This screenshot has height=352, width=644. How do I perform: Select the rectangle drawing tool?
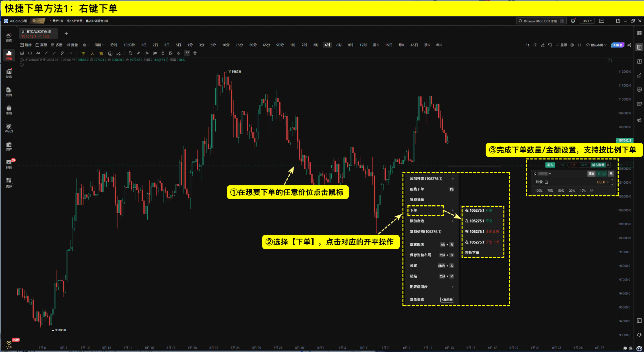pyautogui.click(x=30, y=53)
